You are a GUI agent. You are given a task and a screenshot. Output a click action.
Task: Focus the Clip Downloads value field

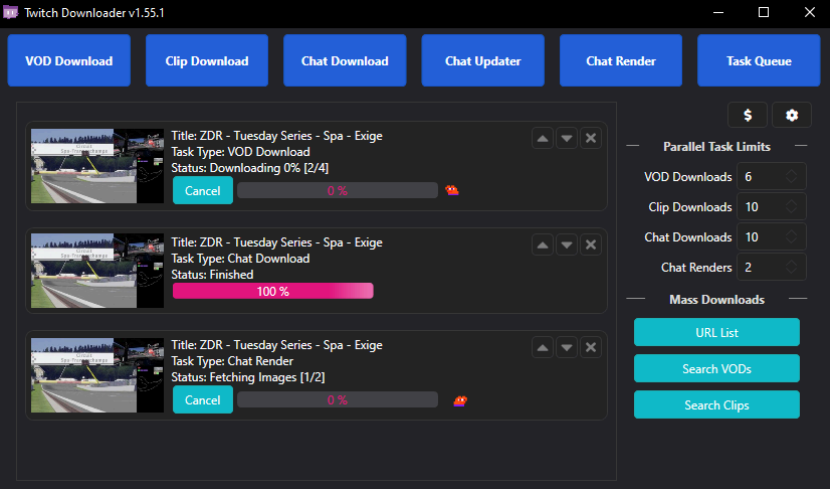tap(771, 206)
